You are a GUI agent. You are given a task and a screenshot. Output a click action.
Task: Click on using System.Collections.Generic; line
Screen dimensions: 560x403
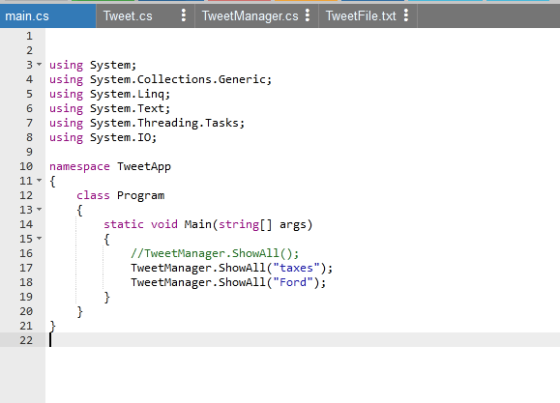(x=161, y=79)
